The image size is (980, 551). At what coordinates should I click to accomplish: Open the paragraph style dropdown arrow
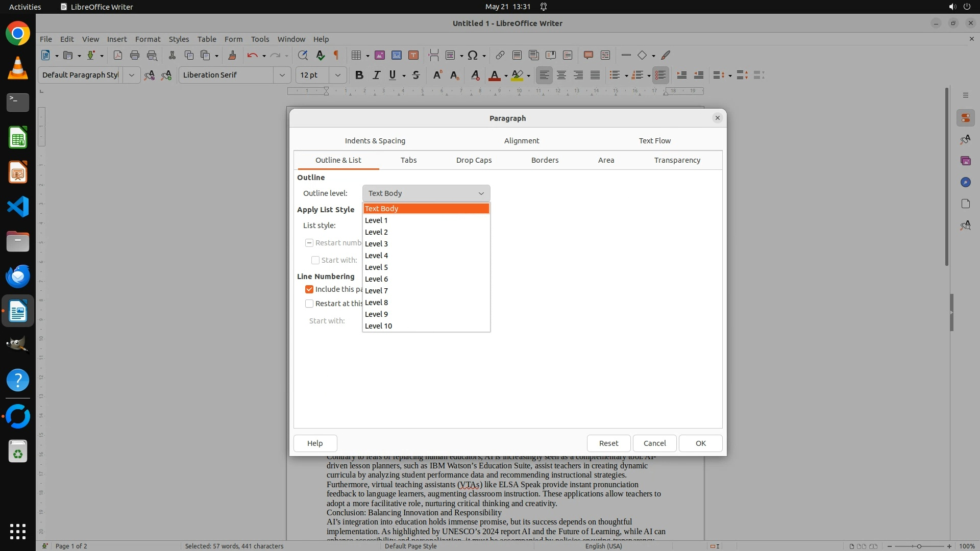[131, 75]
